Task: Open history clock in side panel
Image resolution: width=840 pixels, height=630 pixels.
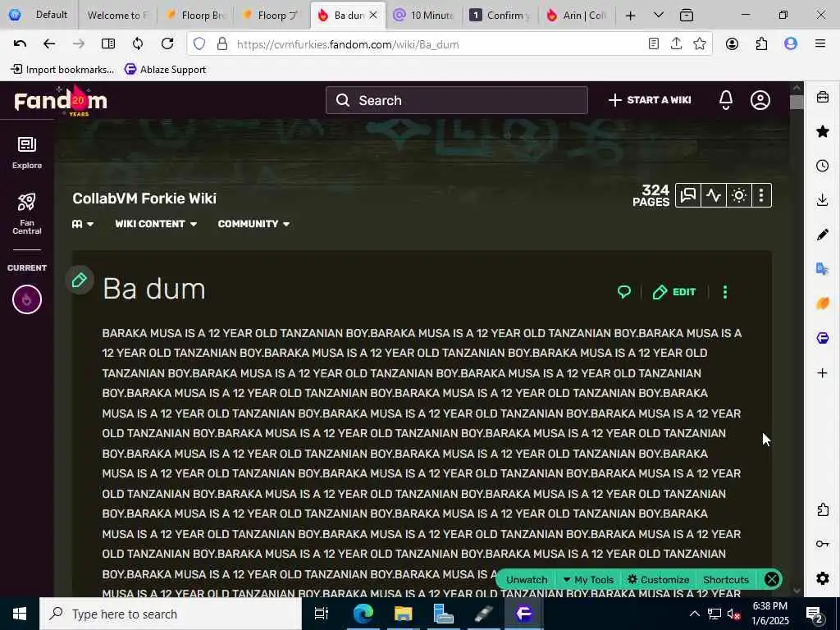Action: click(822, 166)
